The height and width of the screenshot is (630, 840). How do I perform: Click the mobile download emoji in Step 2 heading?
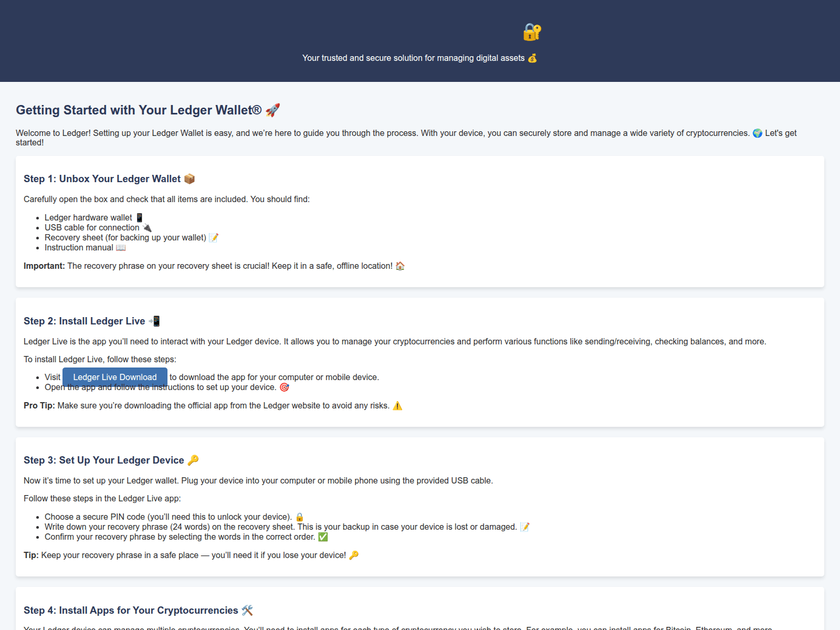(x=154, y=321)
